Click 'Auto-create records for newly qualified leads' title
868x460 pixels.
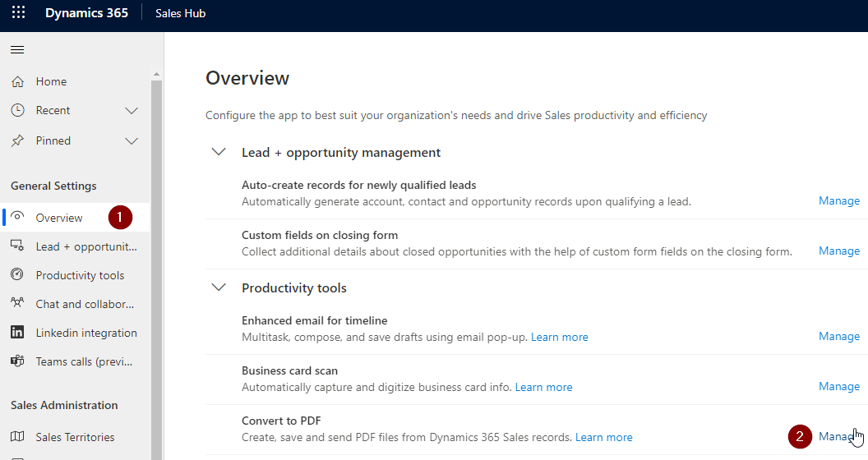click(358, 185)
